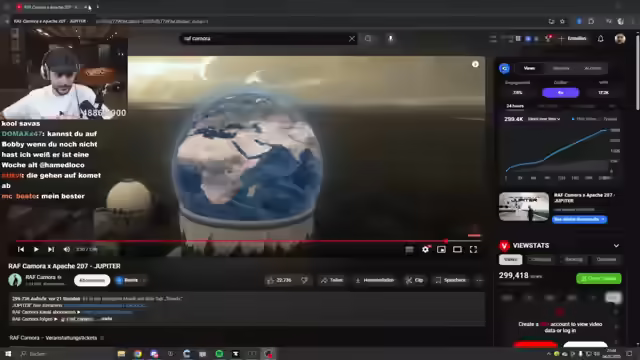The width and height of the screenshot is (640, 360).
Task: Share the video via Teilen
Action: (331, 280)
